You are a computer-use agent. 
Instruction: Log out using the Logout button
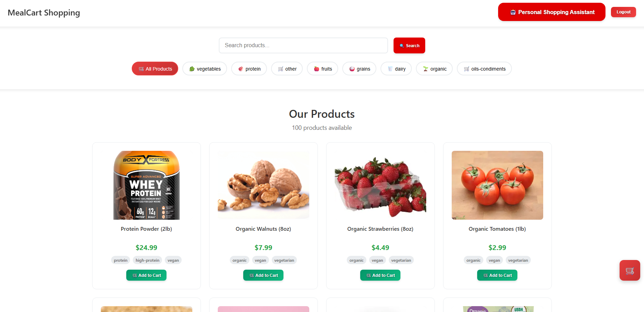[x=623, y=12]
